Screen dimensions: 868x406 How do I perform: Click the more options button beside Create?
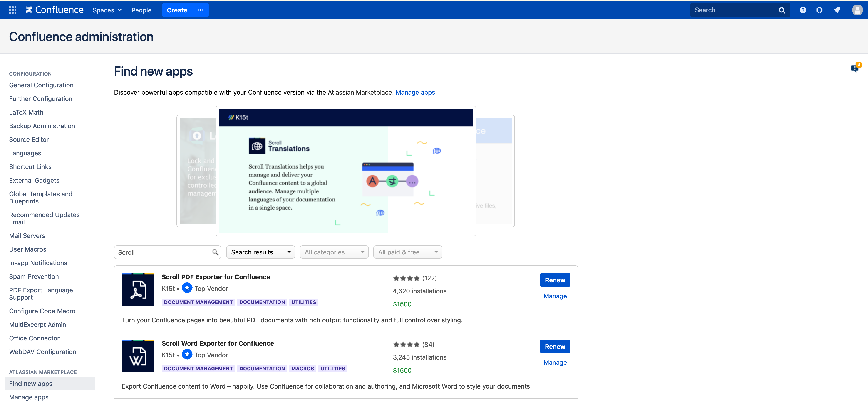tap(201, 10)
